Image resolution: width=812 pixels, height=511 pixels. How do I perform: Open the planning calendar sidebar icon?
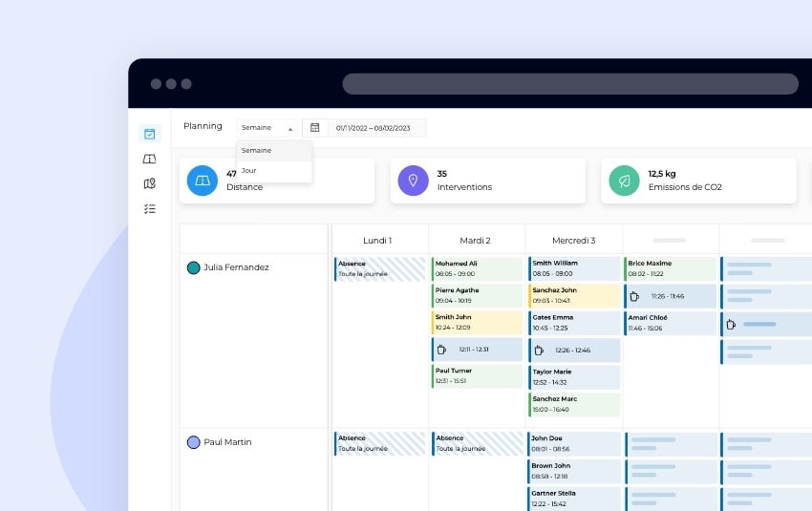coord(149,134)
